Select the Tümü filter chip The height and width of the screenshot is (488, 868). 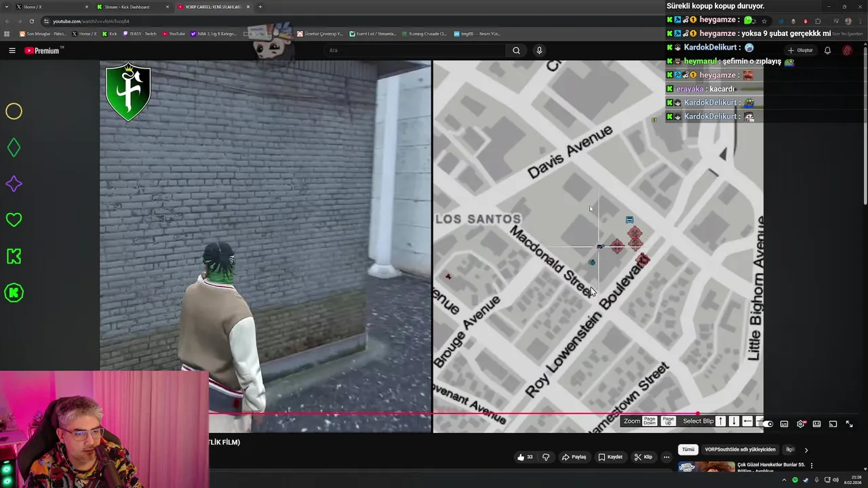click(688, 449)
